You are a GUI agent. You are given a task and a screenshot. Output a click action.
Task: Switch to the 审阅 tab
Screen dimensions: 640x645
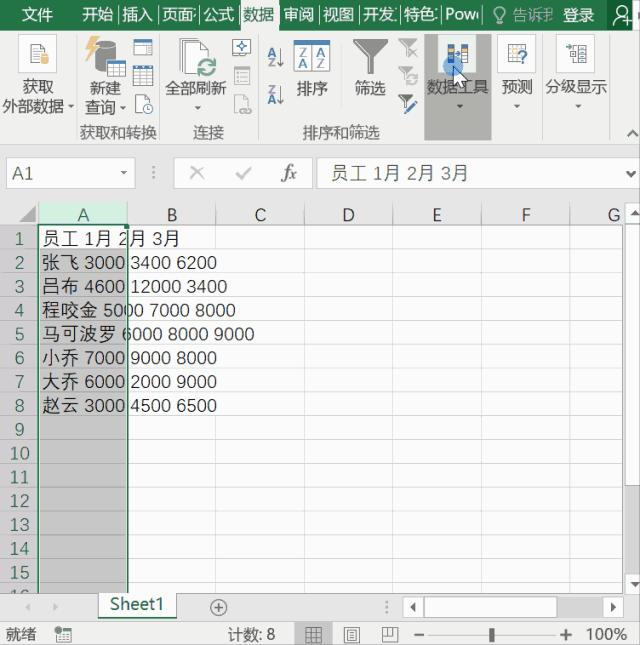[299, 15]
